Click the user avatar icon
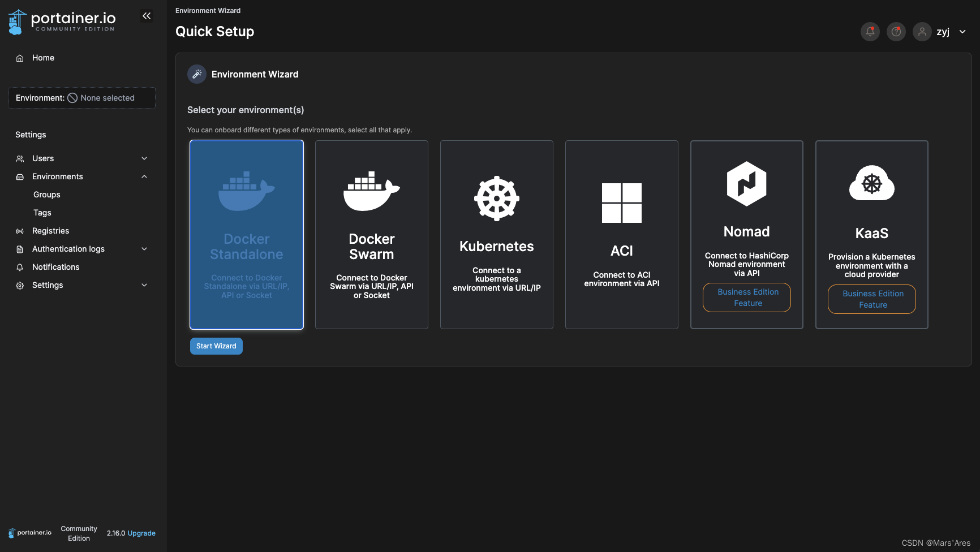This screenshot has height=552, width=980. pyautogui.click(x=922, y=32)
